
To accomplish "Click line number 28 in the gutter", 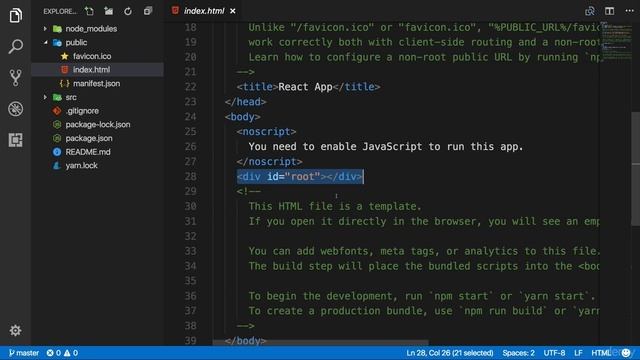I will point(190,177).
